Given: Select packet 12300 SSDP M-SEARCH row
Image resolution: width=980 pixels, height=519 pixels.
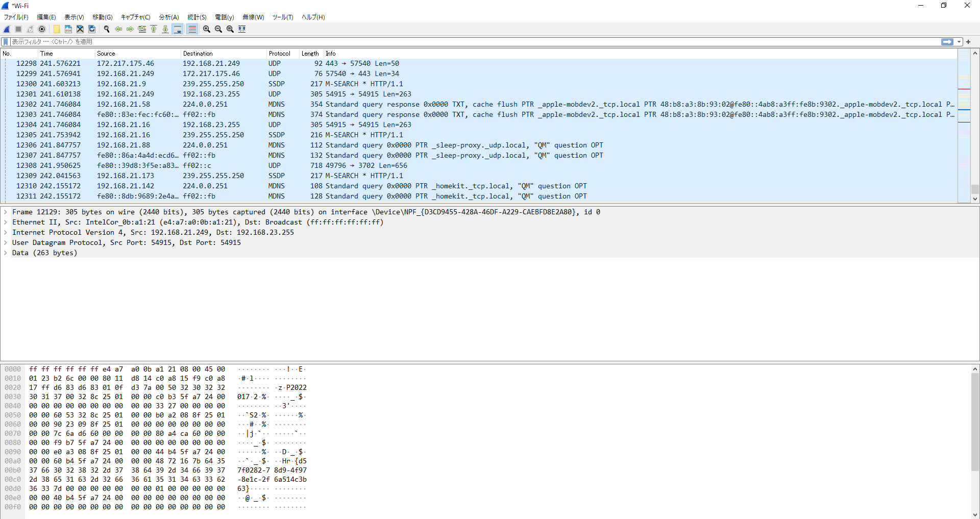Looking at the screenshot, I should [x=479, y=84].
